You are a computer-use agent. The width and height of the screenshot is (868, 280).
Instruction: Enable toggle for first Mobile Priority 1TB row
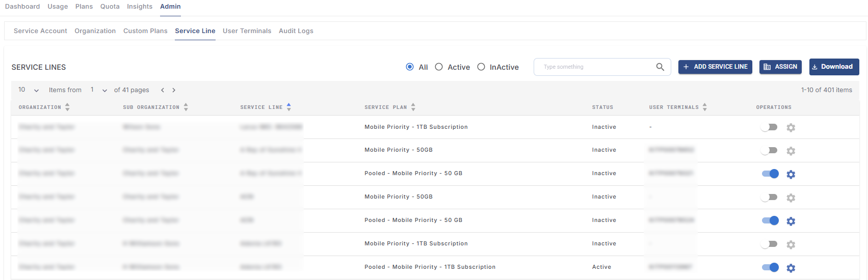pos(769,127)
